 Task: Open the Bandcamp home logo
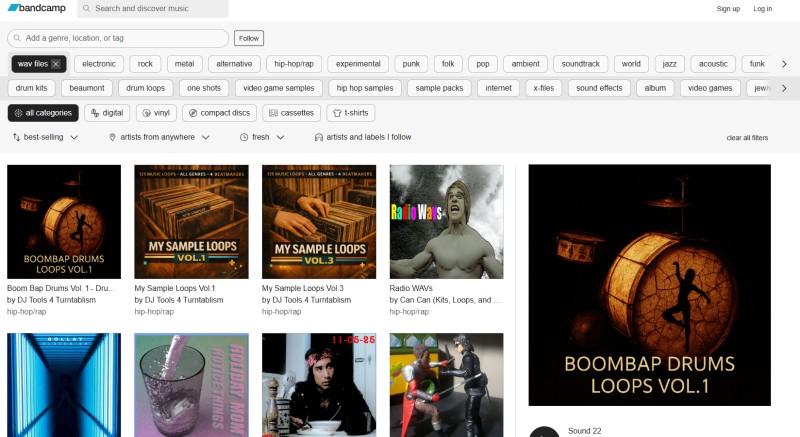pyautogui.click(x=37, y=8)
